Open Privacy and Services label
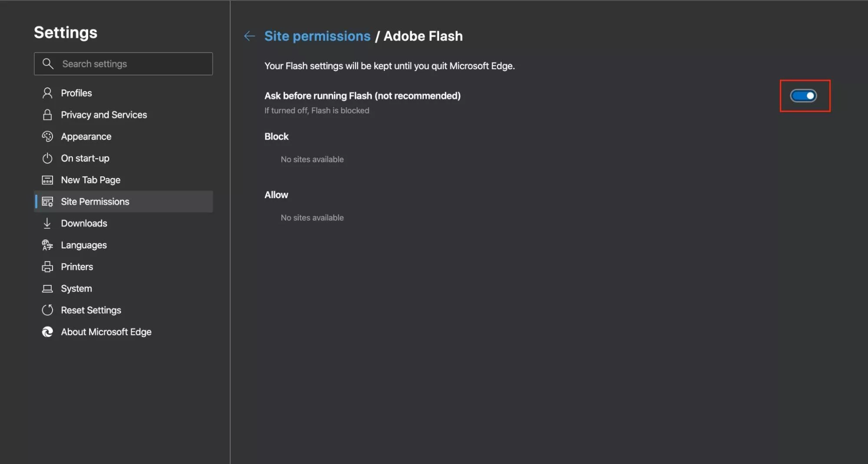 click(x=104, y=115)
